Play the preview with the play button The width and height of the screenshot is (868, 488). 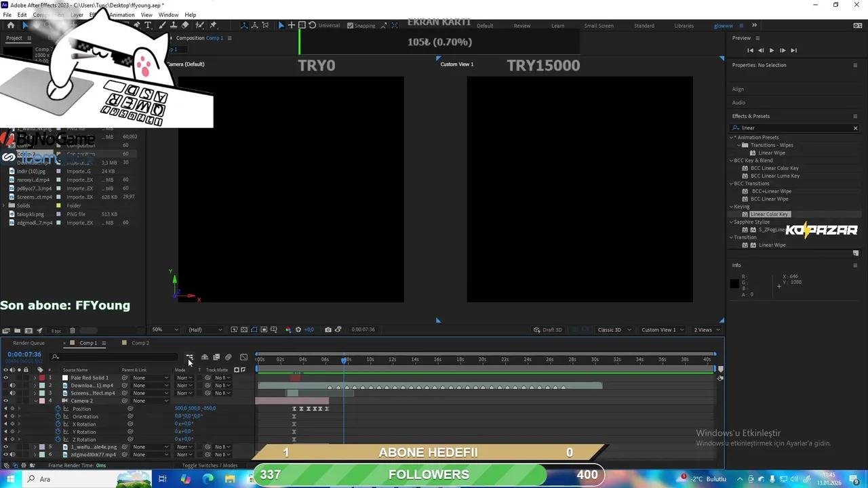(x=771, y=50)
